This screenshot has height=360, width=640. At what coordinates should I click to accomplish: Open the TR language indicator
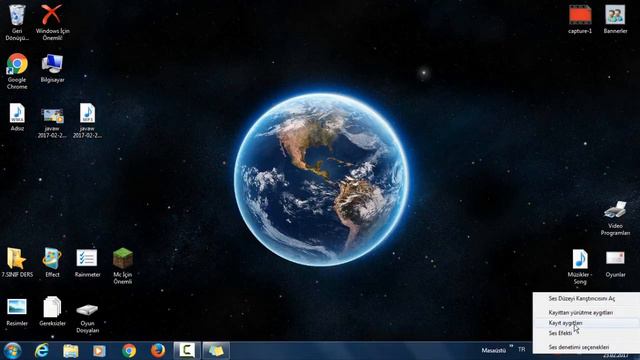coord(522,349)
